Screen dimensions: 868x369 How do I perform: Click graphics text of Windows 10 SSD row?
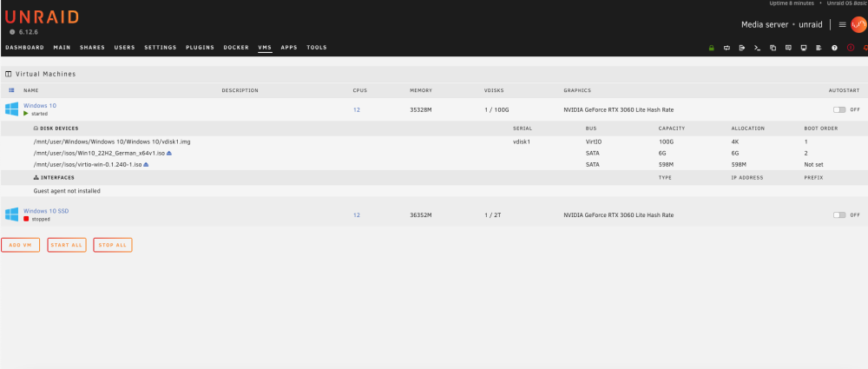pos(618,215)
